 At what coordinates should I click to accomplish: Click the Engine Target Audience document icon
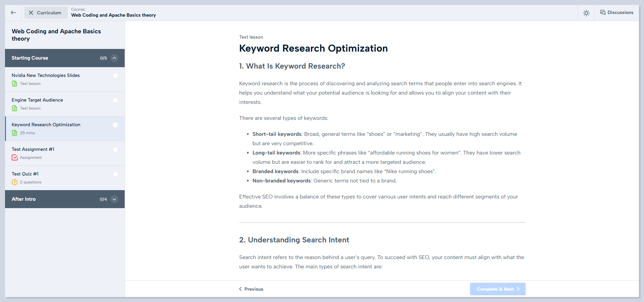(x=15, y=108)
